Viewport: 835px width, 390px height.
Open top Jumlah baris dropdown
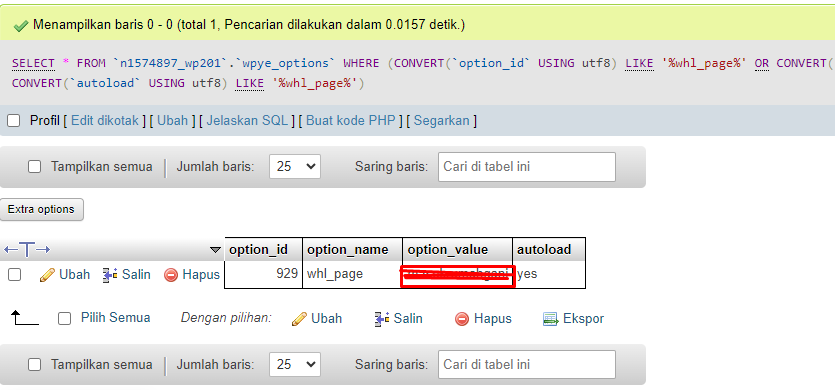pos(295,167)
